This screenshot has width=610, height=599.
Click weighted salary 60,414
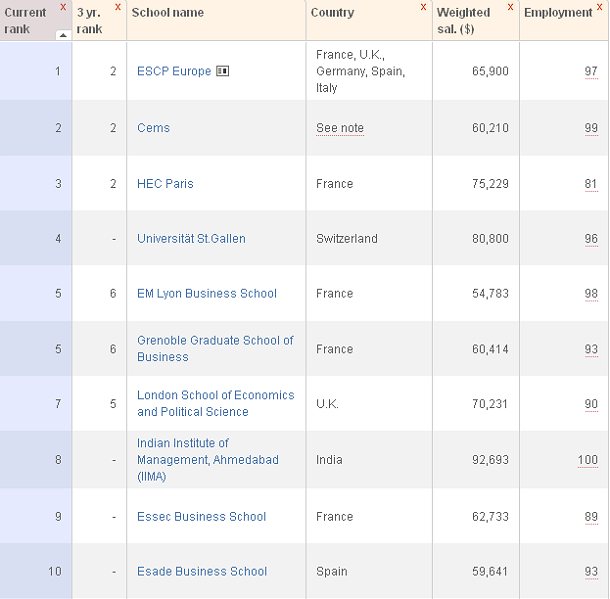[x=490, y=349]
